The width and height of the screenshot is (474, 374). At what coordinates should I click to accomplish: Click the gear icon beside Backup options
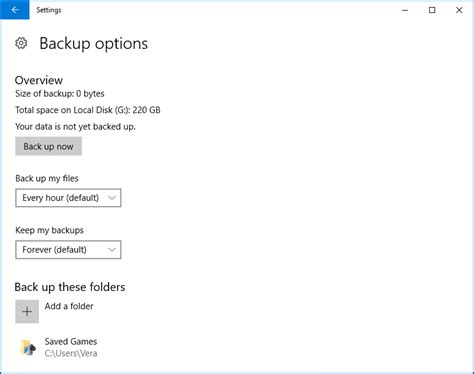[21, 43]
